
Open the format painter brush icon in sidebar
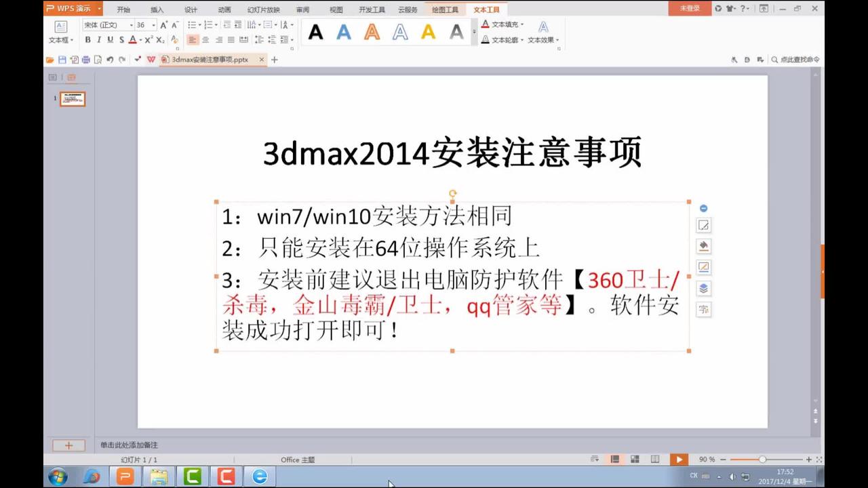703,246
